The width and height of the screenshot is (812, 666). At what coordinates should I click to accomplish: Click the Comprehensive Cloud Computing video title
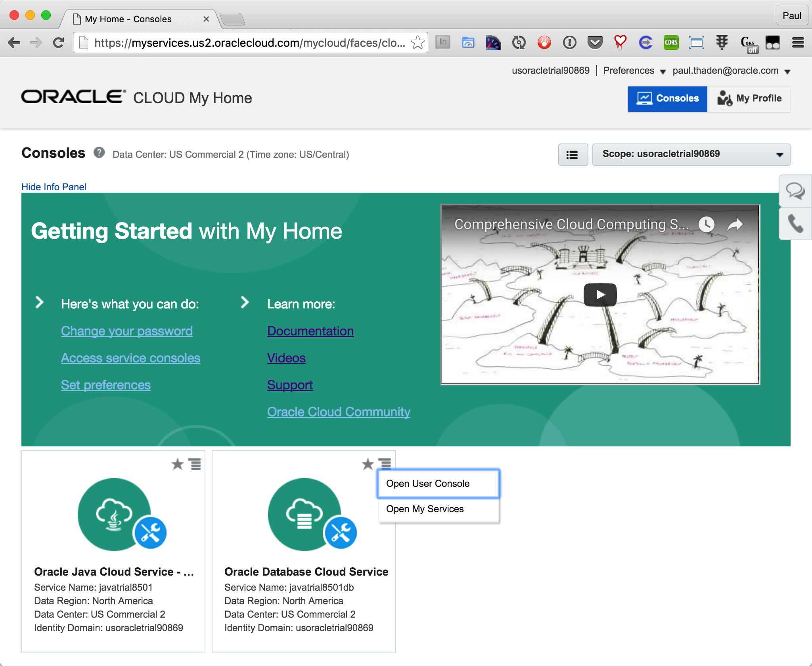pyautogui.click(x=571, y=224)
